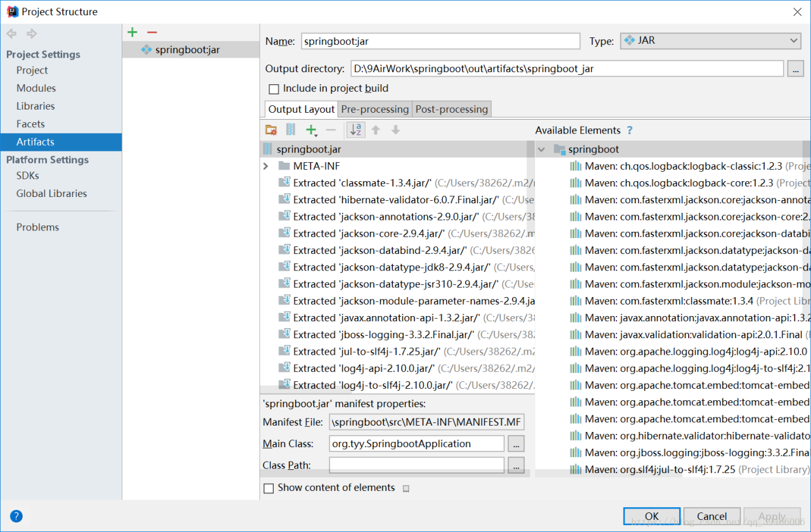Create a new directory in output layout

point(271,130)
